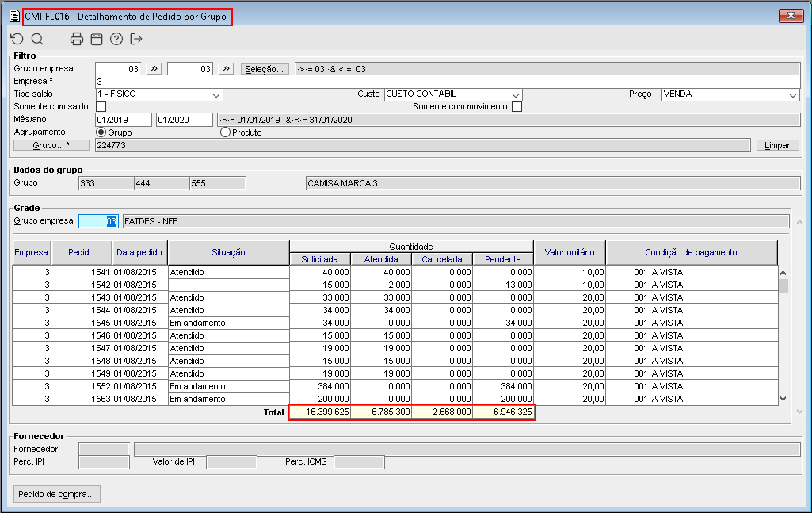Image resolution: width=812 pixels, height=513 pixels.
Task: Open the Preço dropdown list
Action: click(793, 94)
